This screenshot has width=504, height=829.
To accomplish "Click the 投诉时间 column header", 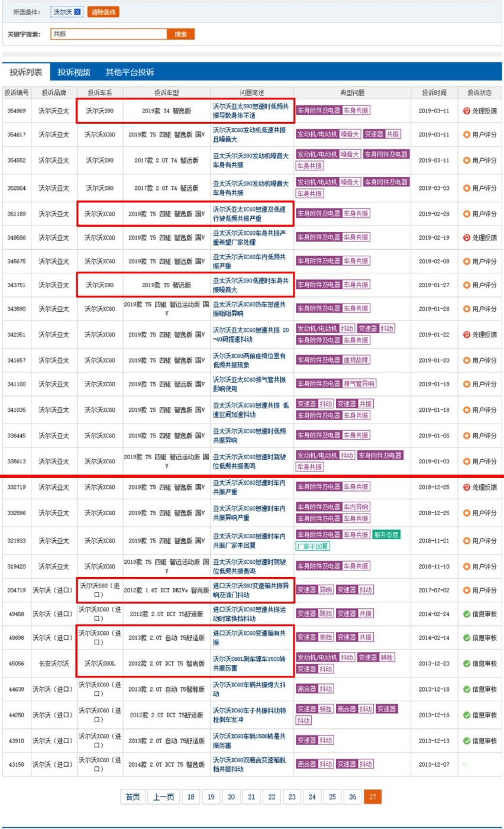I will [x=434, y=93].
